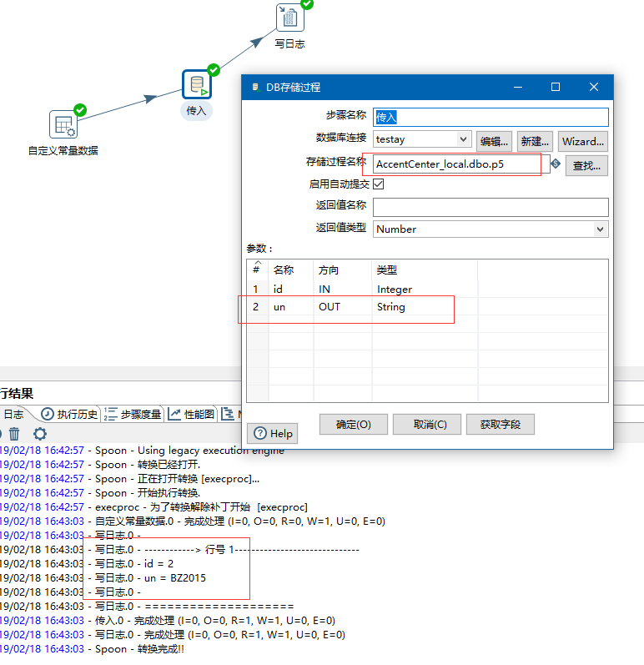Click the 新建... button

(535, 141)
